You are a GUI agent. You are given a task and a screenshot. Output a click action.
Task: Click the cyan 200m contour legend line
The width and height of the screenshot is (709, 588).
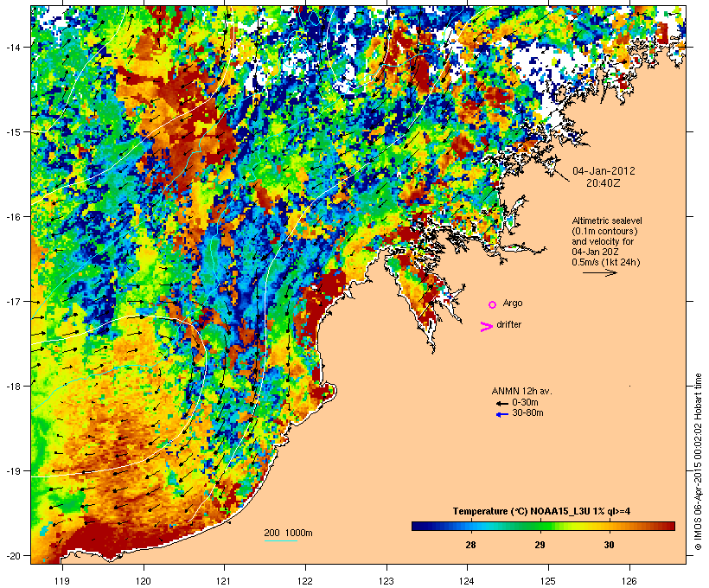click(x=281, y=540)
